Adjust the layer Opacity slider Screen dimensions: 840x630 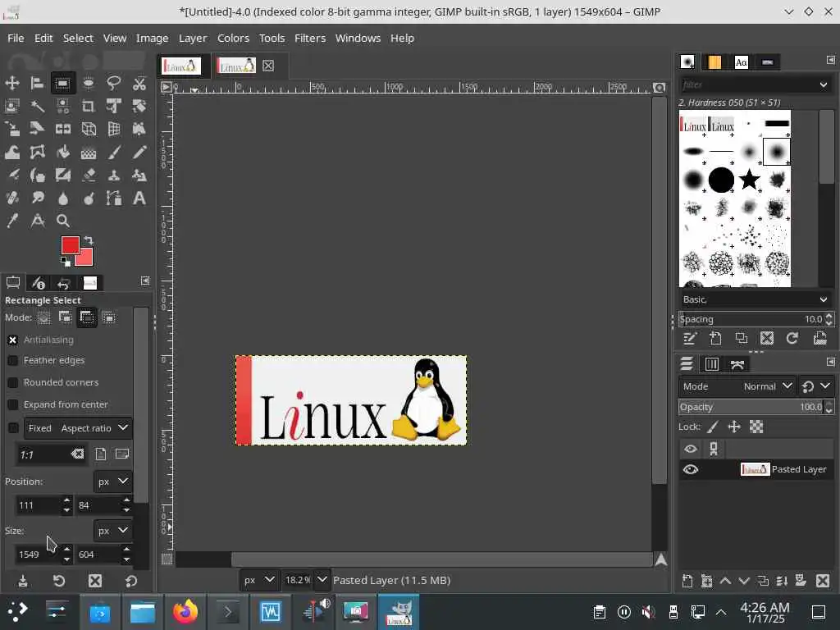[x=751, y=407]
